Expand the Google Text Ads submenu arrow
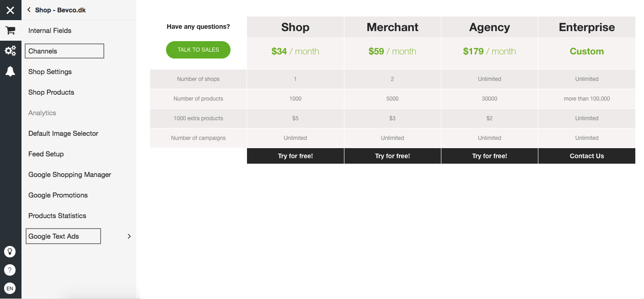 129,236
